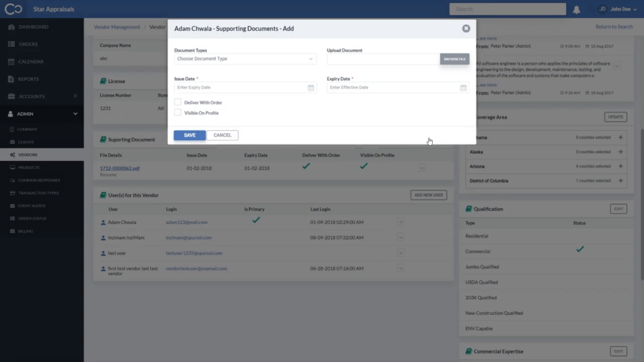The height and width of the screenshot is (362, 644).
Task: Open the Choose Document Type dropdown
Action: tap(245, 58)
